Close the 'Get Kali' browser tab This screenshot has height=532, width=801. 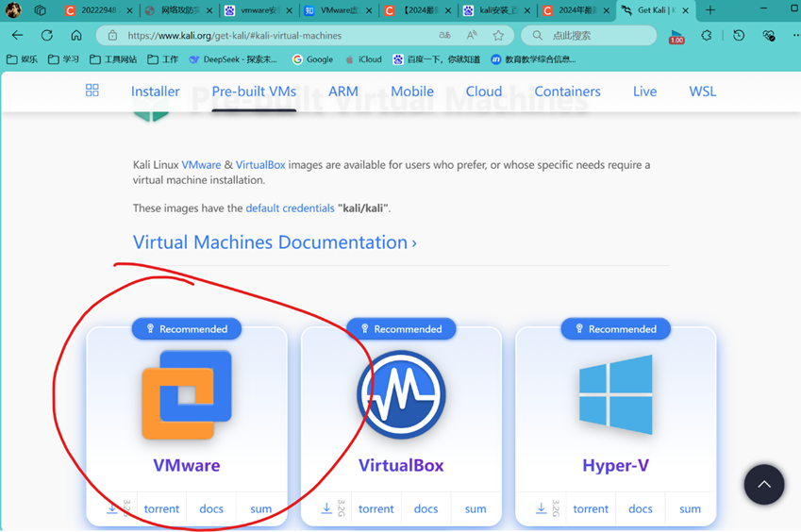point(686,10)
